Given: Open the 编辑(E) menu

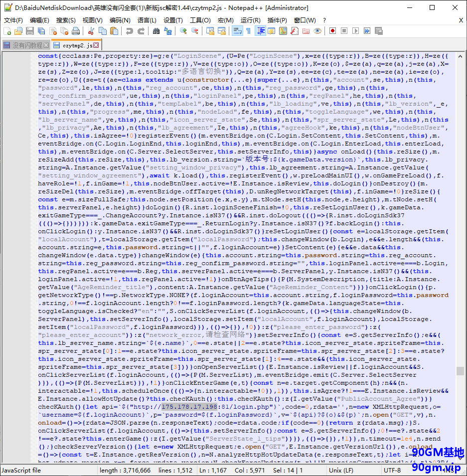Looking at the screenshot, I should tap(39, 20).
